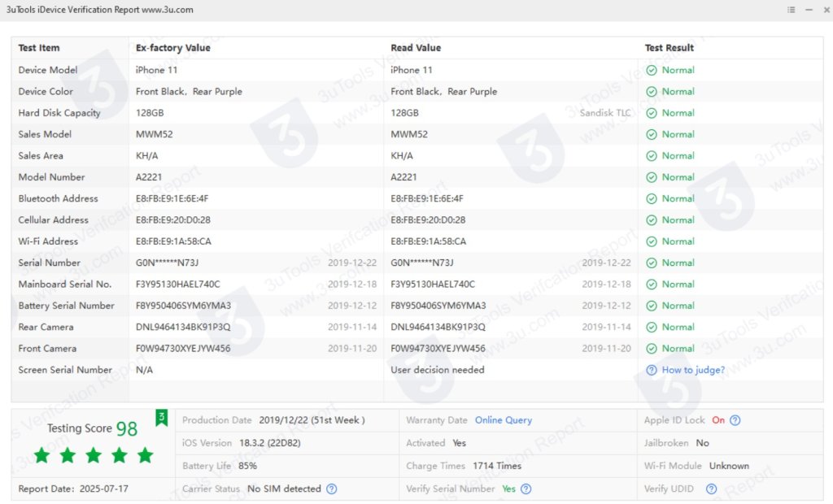Select the ex-factory mainboard serial F3Y95130HAEL740C
Viewport: 833px width, 504px height.
(x=177, y=285)
